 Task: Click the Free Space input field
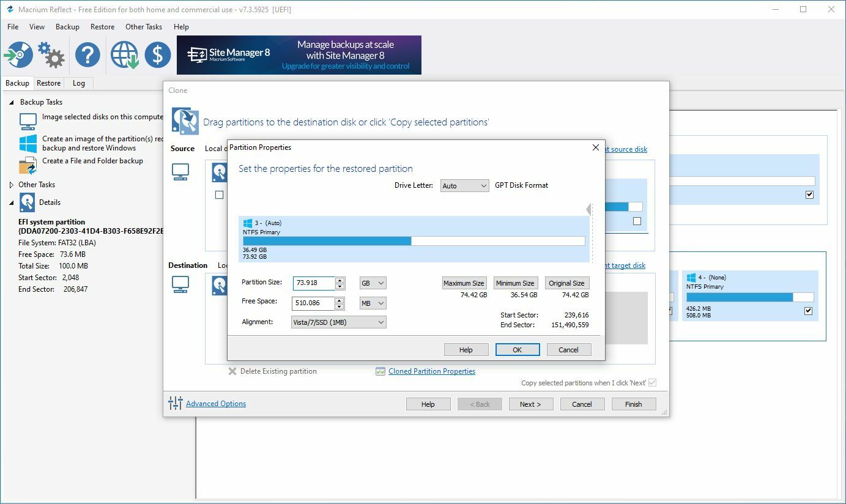click(314, 303)
